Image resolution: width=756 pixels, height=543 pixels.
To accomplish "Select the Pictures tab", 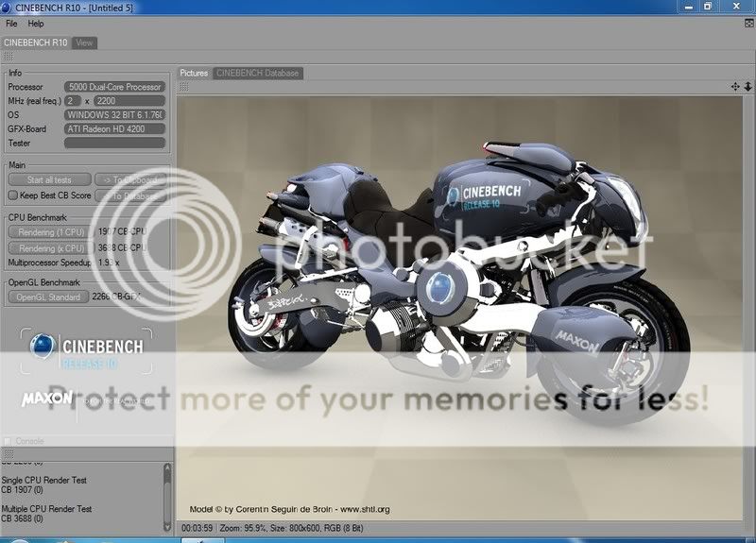I will [x=194, y=74].
